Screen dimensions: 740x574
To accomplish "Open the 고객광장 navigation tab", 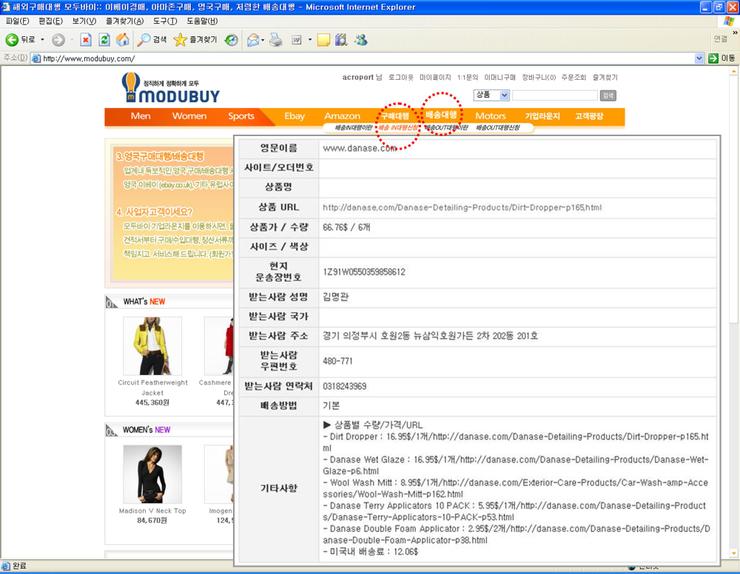I will pos(589,116).
